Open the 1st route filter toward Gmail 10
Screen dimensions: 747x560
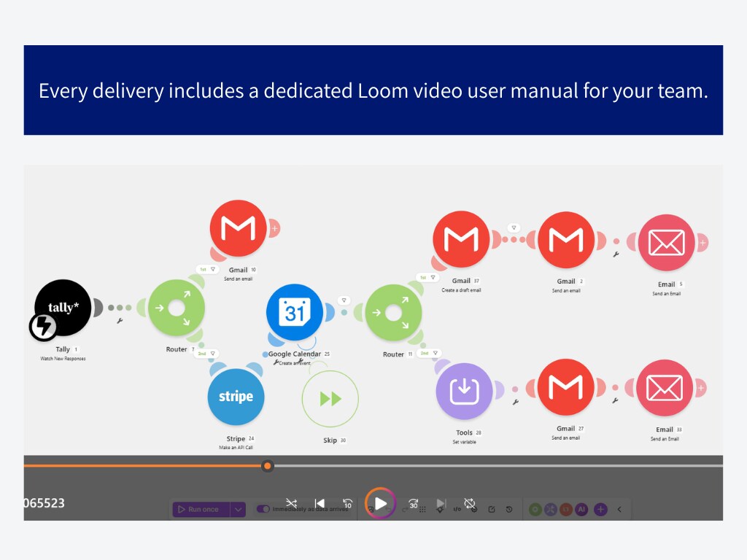[207, 270]
